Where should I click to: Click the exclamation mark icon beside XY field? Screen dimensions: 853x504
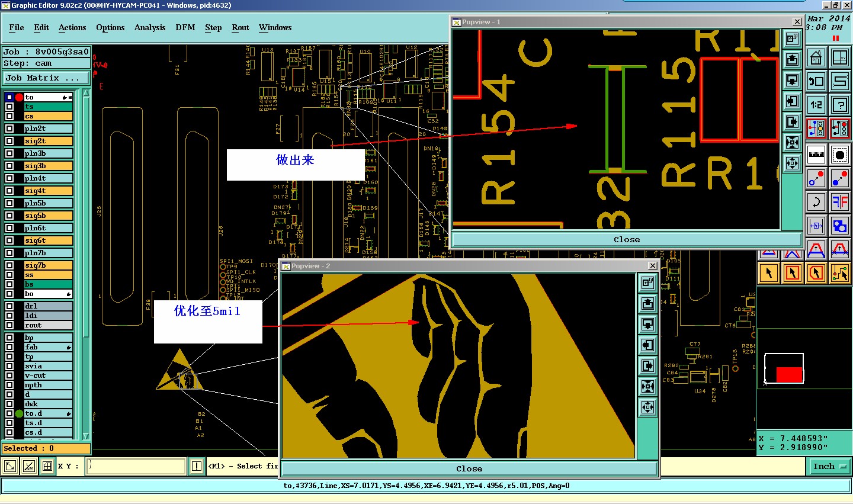pos(197,466)
